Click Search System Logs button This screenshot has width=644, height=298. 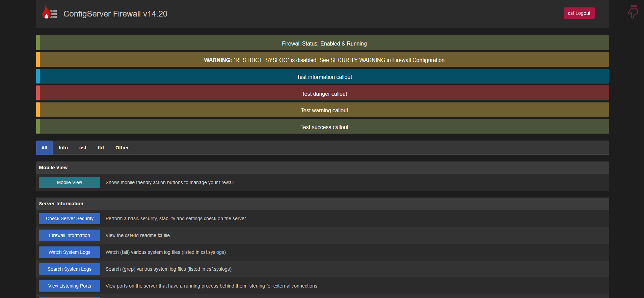point(70,269)
